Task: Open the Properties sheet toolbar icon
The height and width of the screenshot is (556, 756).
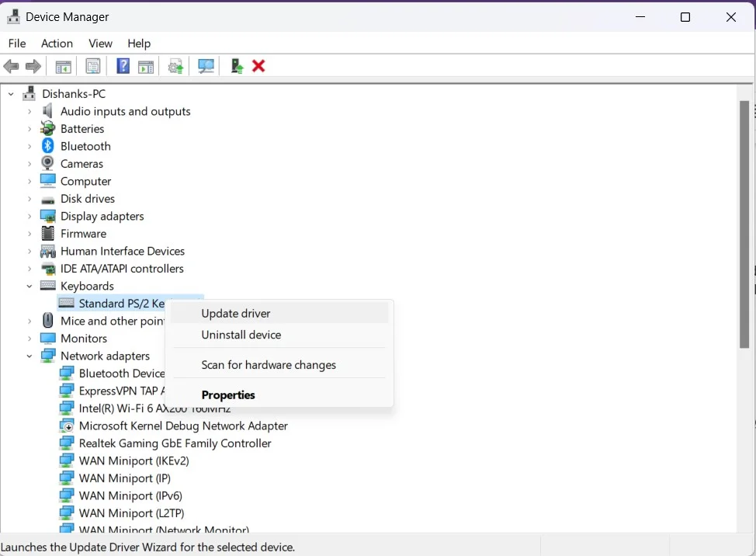Action: click(92, 66)
